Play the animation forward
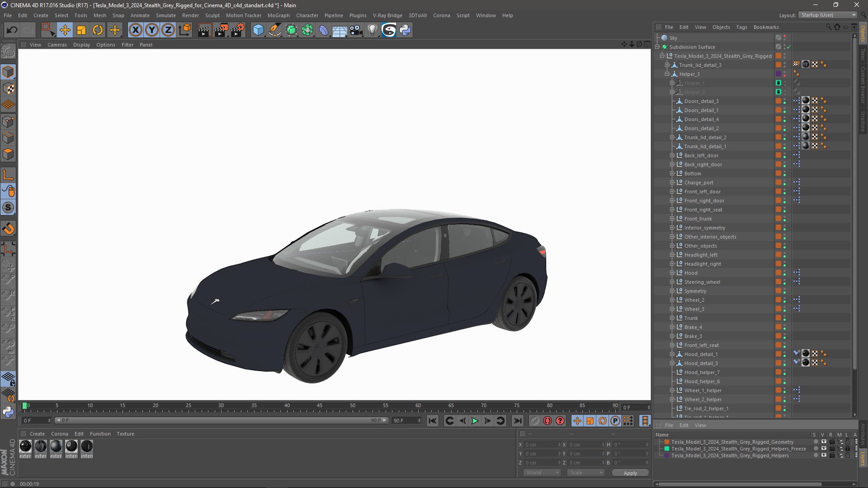The image size is (868, 488). click(475, 421)
